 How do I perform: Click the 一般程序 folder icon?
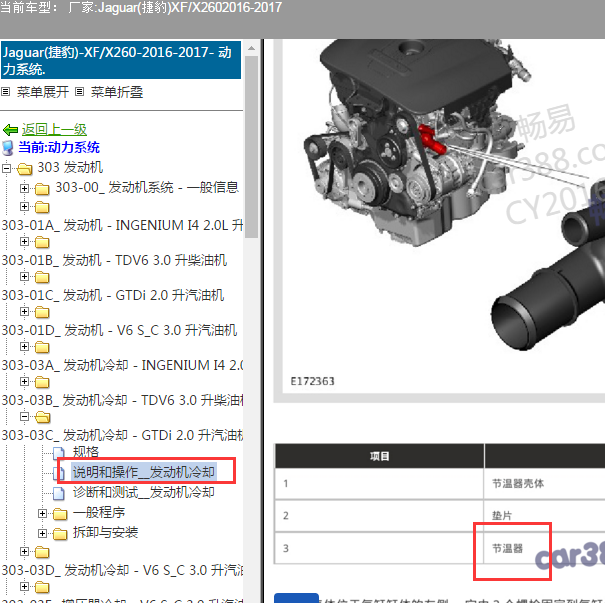(x=60, y=514)
